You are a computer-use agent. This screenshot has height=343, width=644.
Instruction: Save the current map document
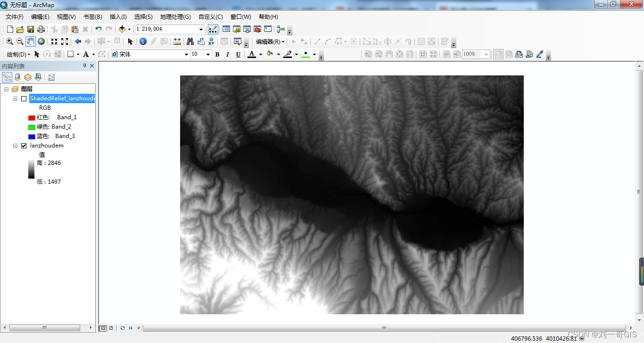tap(30, 29)
